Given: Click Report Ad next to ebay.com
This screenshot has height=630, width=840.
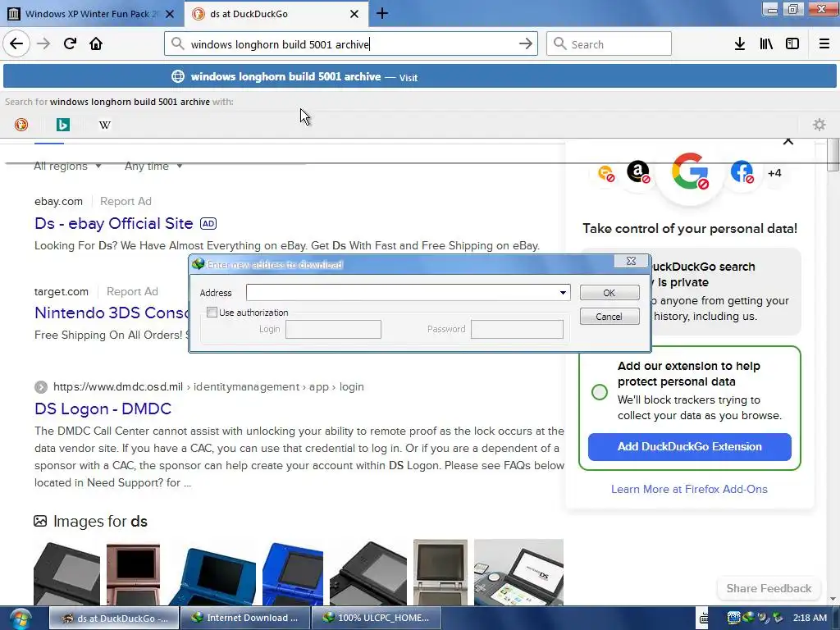Looking at the screenshot, I should point(126,202).
